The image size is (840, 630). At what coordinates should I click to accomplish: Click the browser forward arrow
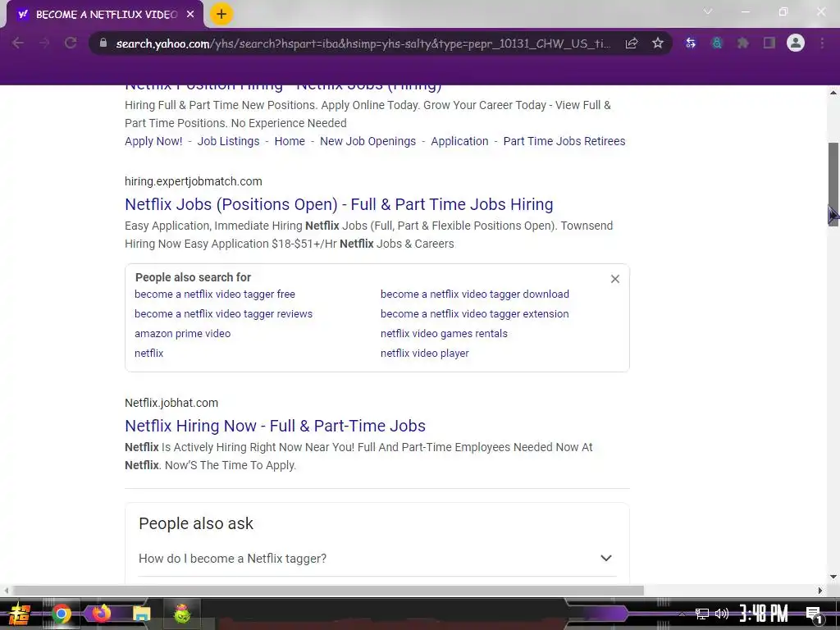tap(44, 43)
